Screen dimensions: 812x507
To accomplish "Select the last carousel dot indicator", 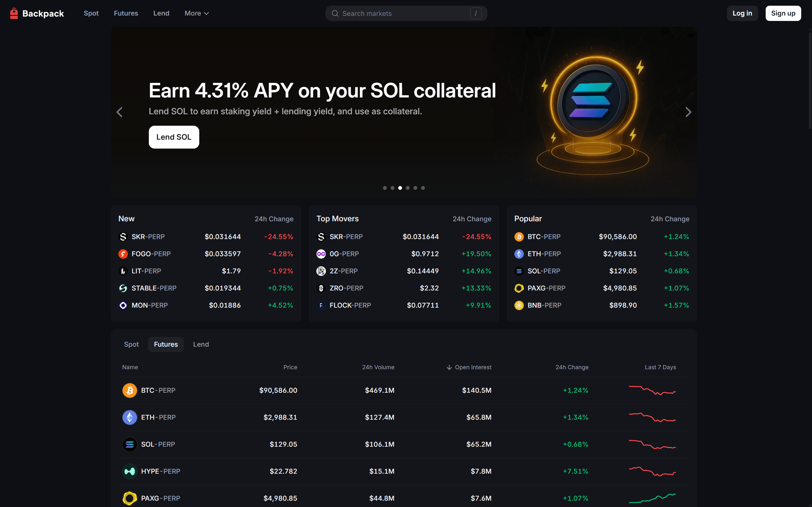I will click(423, 188).
